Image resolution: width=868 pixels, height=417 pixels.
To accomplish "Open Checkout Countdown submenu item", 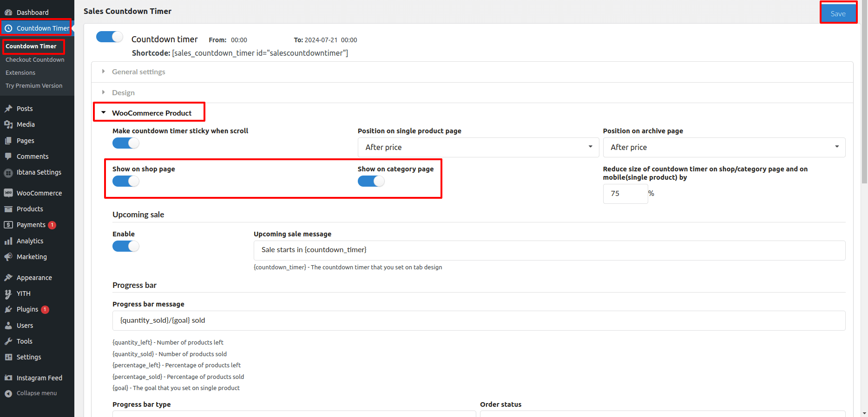I will click(x=35, y=60).
